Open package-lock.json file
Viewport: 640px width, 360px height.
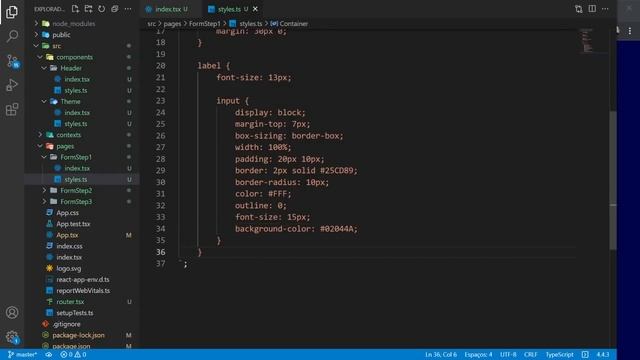78,335
